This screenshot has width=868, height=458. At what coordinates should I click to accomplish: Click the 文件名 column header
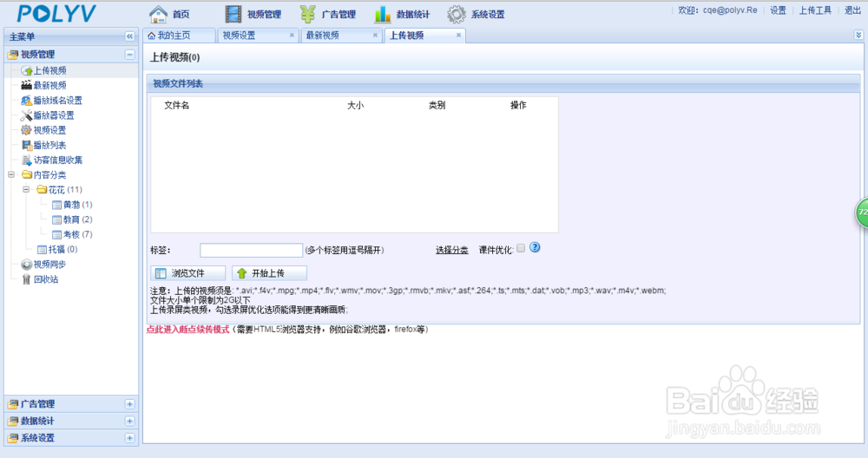click(x=176, y=105)
